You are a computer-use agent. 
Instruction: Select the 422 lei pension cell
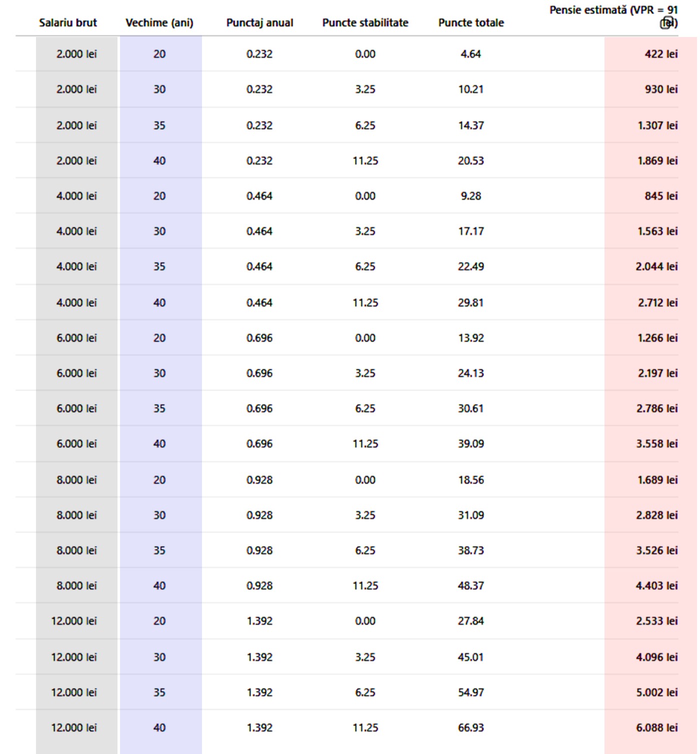pos(661,54)
